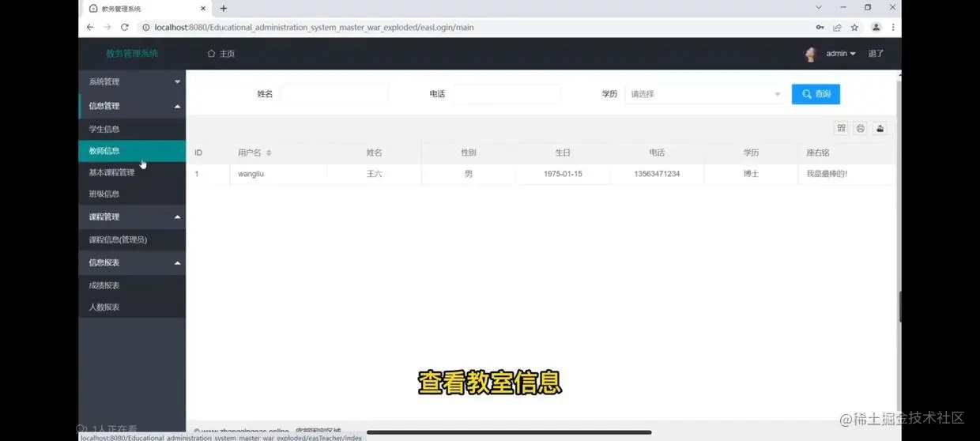Image resolution: width=980 pixels, height=441 pixels.
Task: Click the browser forward arrow
Action: pyautogui.click(x=107, y=27)
